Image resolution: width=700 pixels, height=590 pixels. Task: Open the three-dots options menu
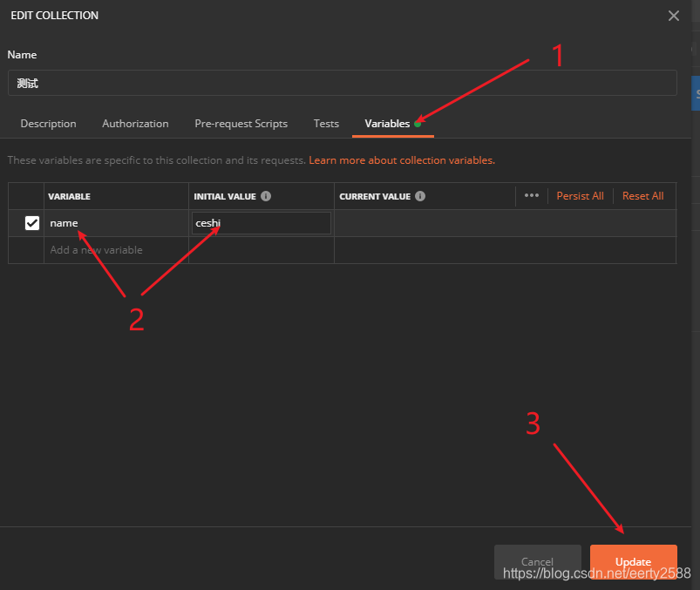(531, 195)
